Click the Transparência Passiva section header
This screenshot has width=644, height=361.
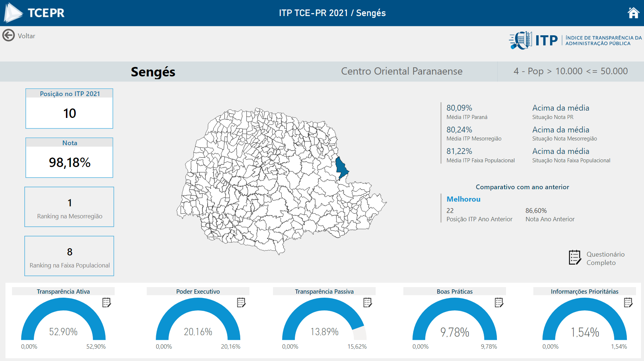[x=324, y=291]
